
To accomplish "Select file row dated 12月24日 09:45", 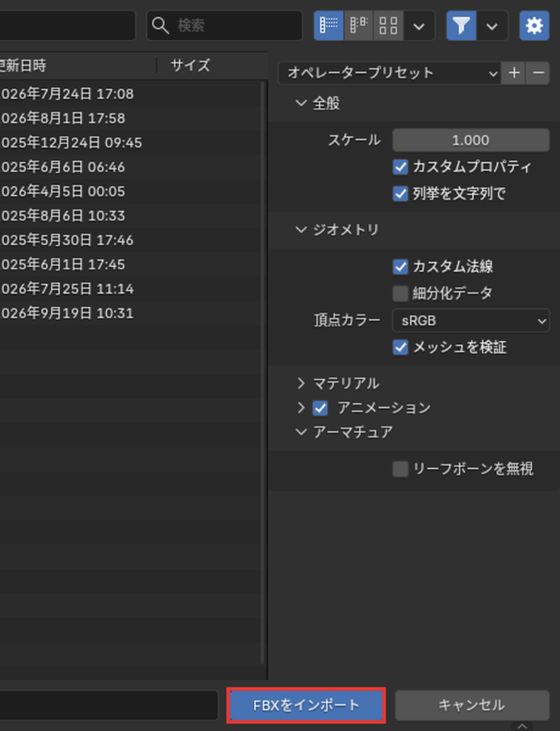I will pos(130,142).
